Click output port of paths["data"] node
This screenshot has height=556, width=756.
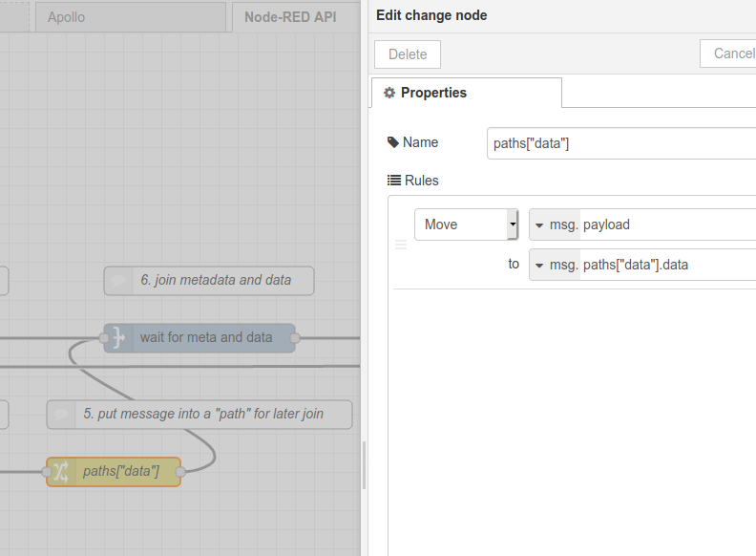[x=180, y=472]
